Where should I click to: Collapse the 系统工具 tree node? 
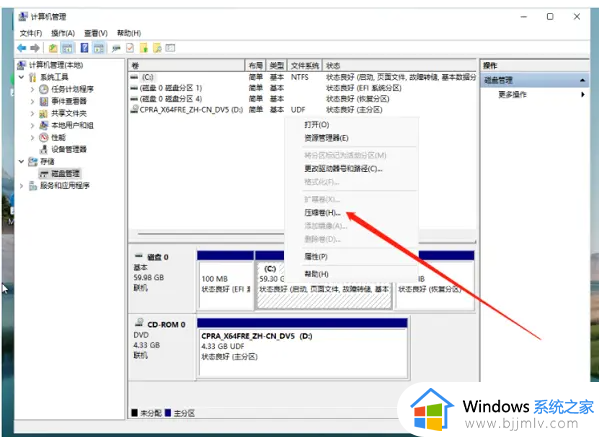(x=22, y=77)
